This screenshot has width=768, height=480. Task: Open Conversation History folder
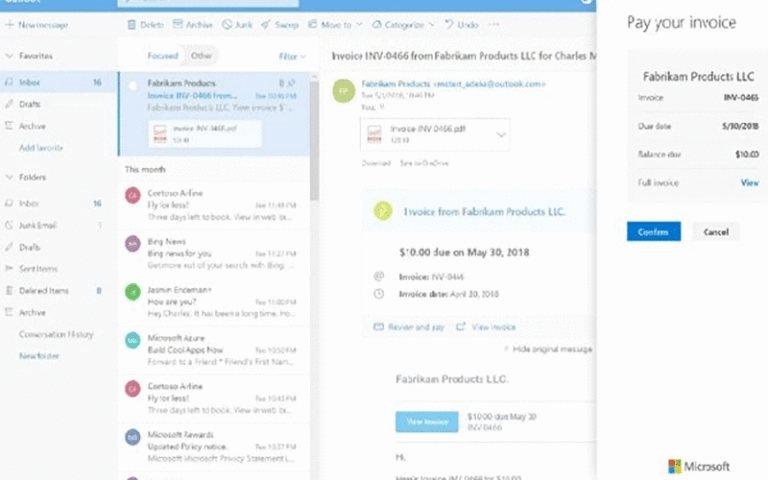[56, 334]
